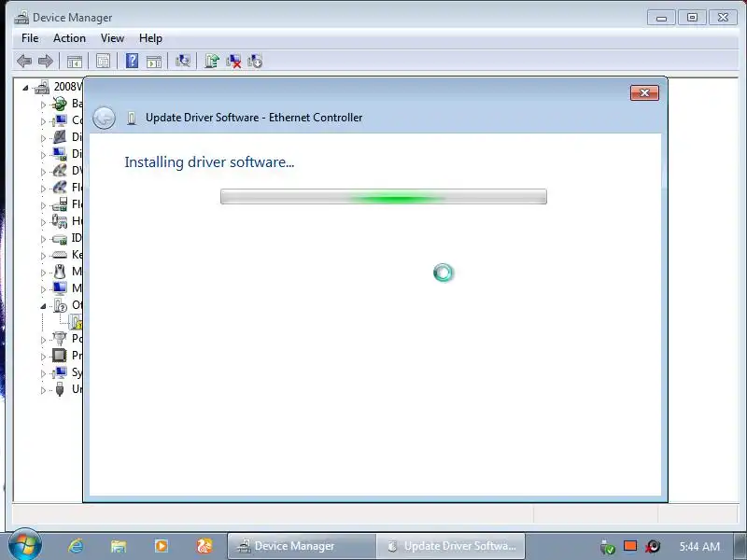Viewport: 747px width, 560px height.
Task: Click the 'Installing driver software...' heading
Action: [209, 162]
